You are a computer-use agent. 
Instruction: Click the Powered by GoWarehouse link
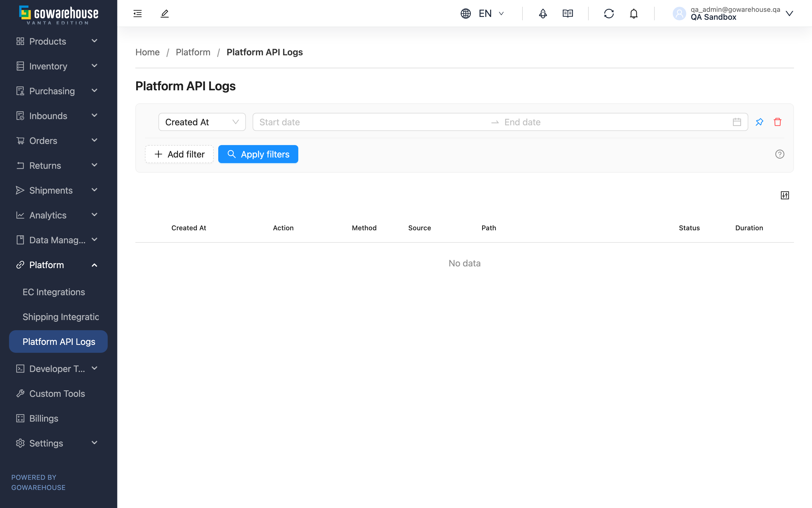tap(38, 483)
